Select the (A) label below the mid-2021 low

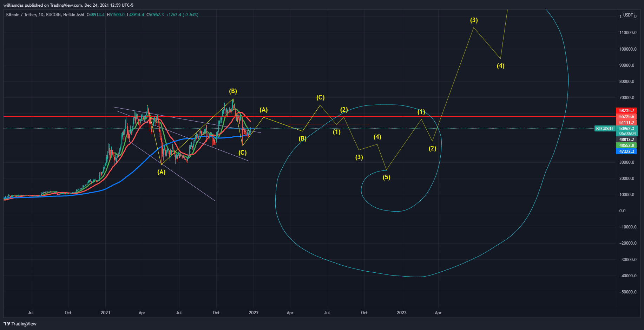[161, 172]
